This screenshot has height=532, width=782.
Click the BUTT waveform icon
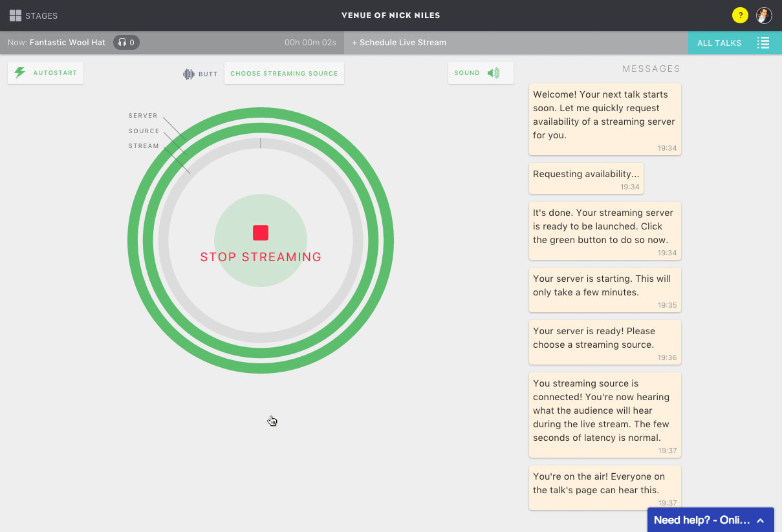[x=189, y=74]
